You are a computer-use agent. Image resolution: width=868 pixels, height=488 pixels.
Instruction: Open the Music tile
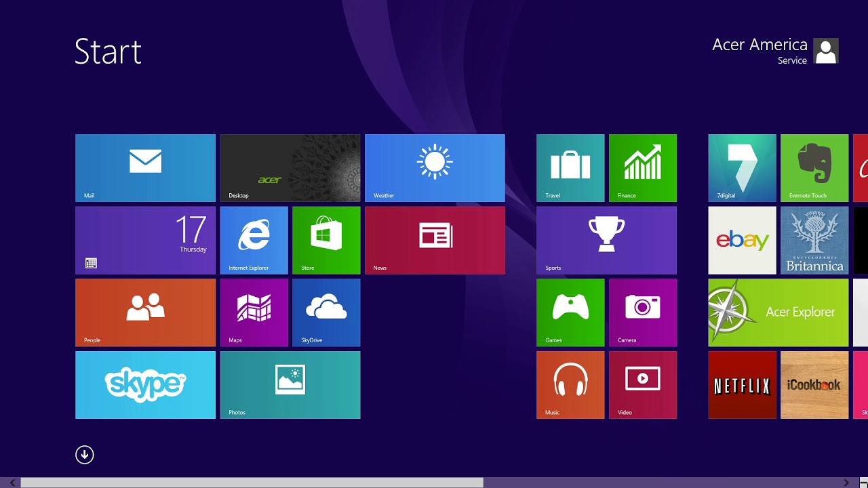pos(570,385)
